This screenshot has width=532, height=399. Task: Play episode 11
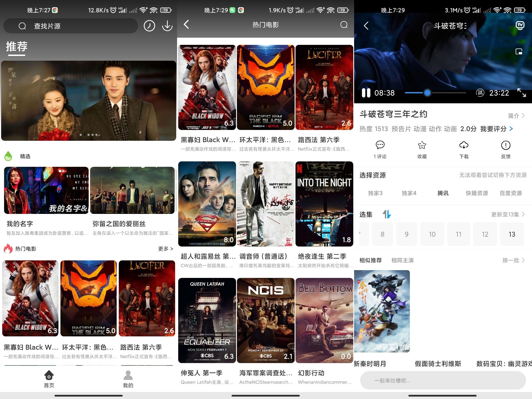459,234
